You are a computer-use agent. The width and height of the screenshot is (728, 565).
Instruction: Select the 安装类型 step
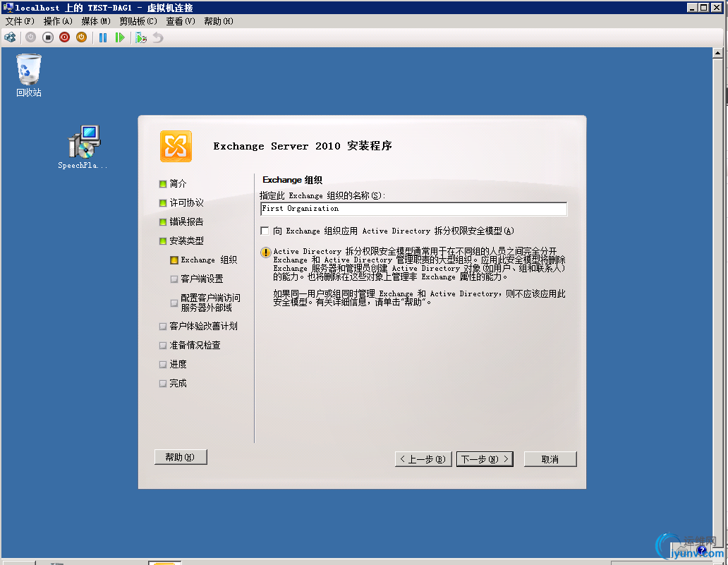point(181,241)
